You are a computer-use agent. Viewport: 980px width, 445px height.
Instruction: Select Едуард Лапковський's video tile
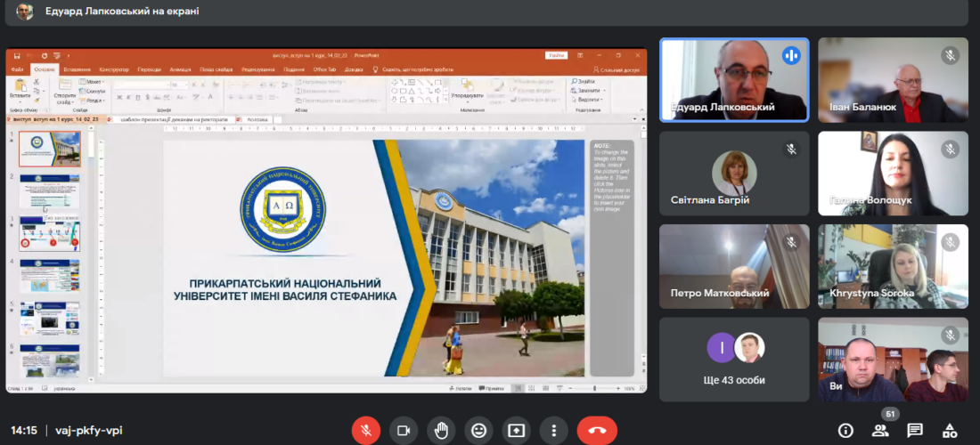pyautogui.click(x=735, y=79)
